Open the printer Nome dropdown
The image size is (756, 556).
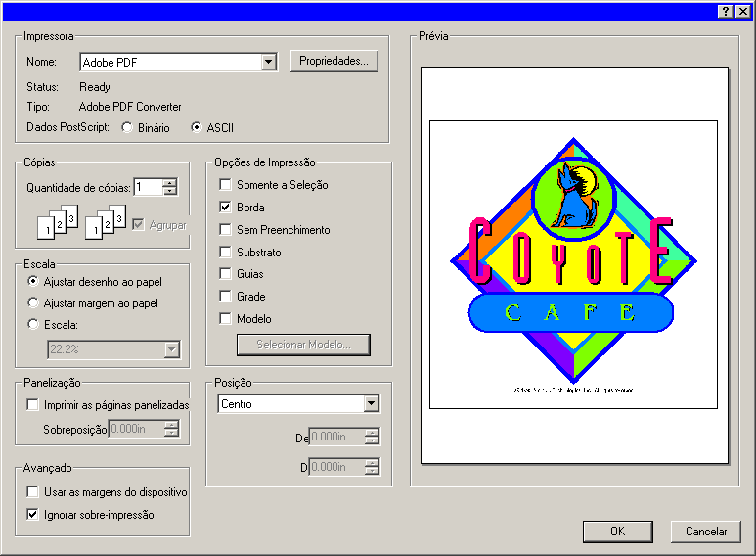[x=269, y=63]
